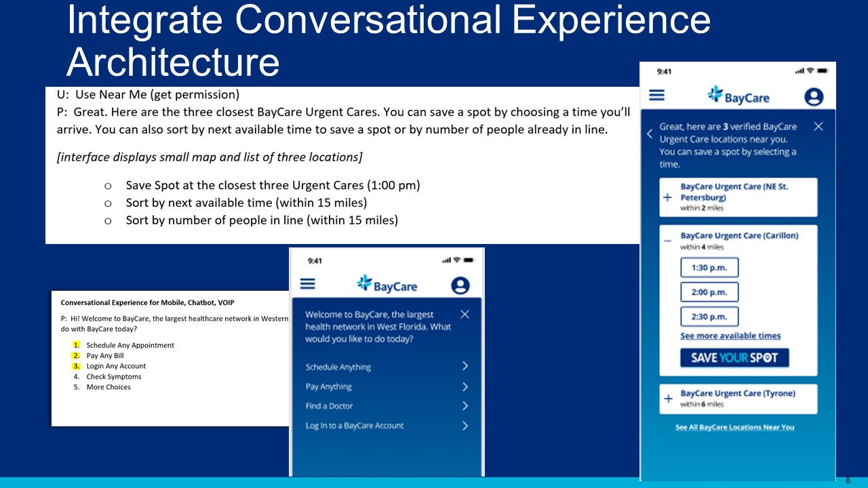Click list item 'Check Symptoms'

tap(114, 377)
